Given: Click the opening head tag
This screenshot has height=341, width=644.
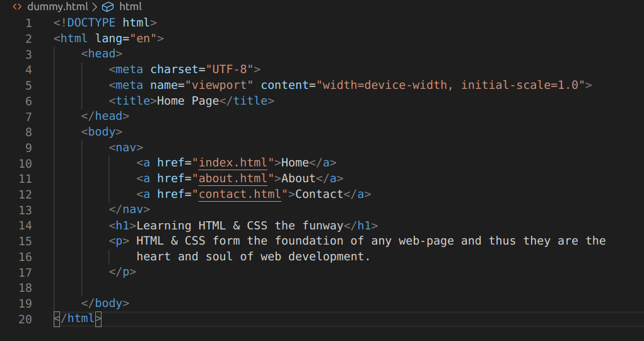Looking at the screenshot, I should (102, 54).
